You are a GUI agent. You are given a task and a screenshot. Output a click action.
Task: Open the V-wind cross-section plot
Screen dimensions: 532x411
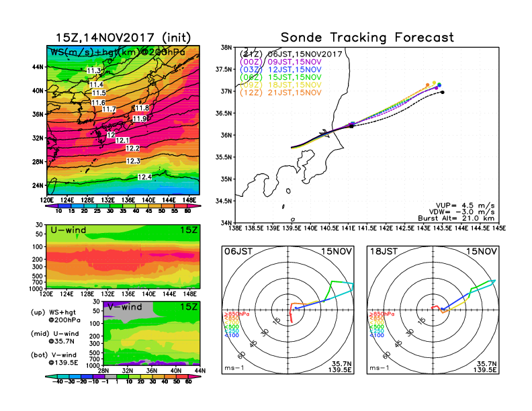(x=152, y=333)
